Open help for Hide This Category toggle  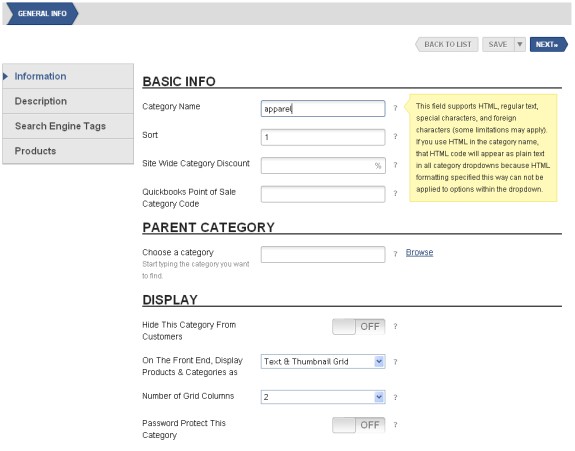pyautogui.click(x=395, y=326)
